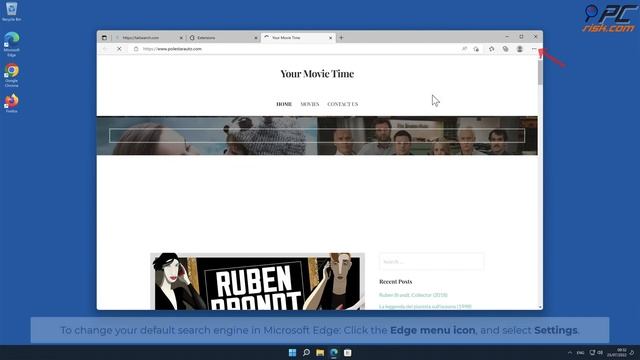Open La leggenda del pianista recent post link

pos(425,306)
